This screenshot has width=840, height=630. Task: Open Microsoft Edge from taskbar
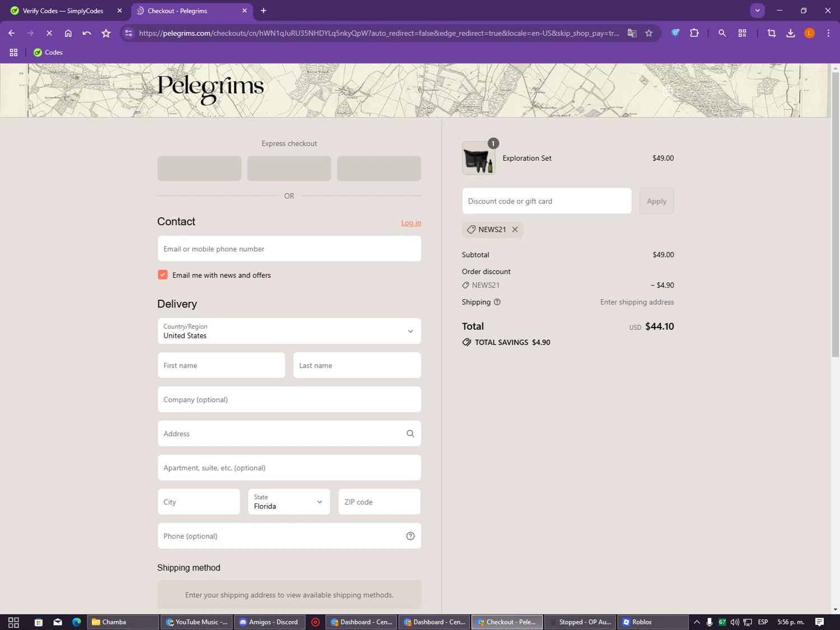77,622
